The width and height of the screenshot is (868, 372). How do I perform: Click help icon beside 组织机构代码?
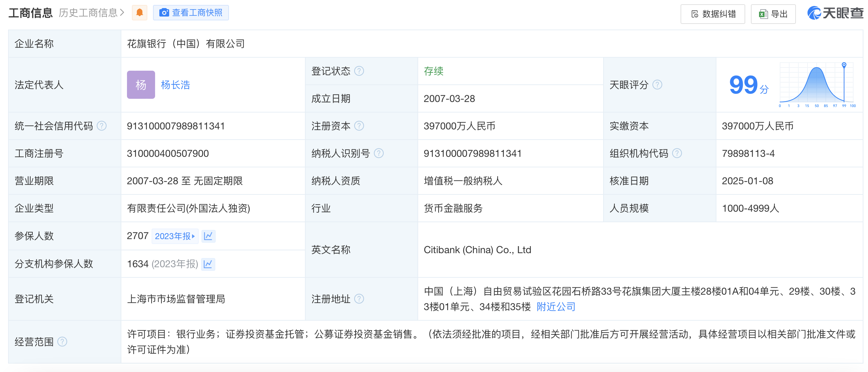[x=677, y=153]
